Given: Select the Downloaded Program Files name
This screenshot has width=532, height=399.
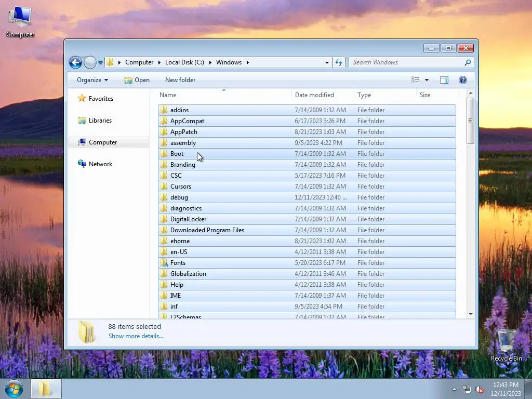Looking at the screenshot, I should click(x=207, y=230).
